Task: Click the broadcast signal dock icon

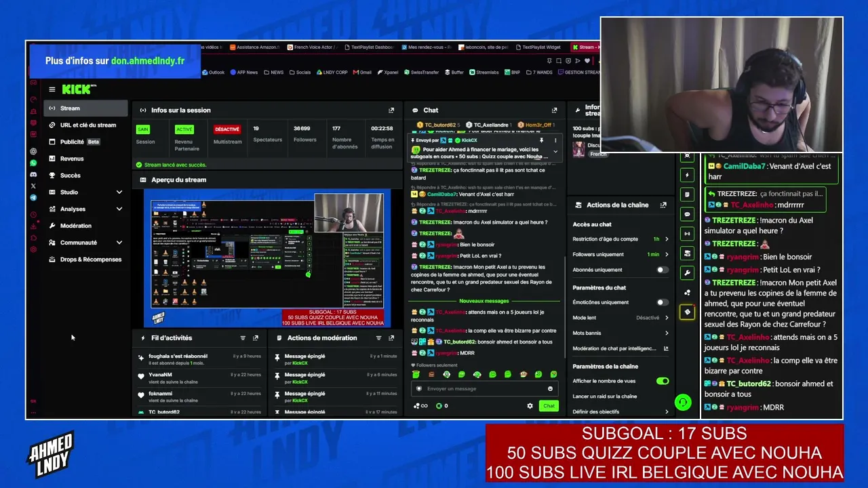Action: click(687, 234)
